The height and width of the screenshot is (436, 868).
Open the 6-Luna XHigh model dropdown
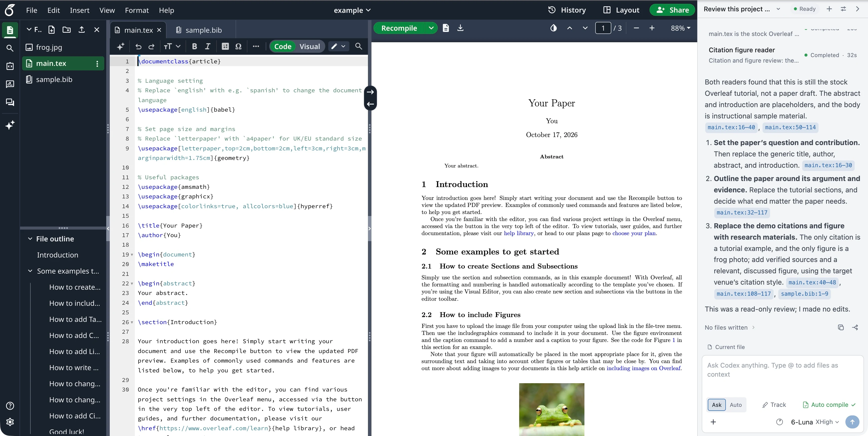(815, 422)
